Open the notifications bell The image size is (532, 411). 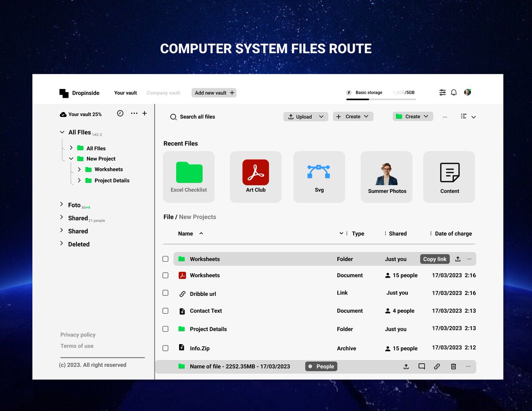pyautogui.click(x=454, y=92)
